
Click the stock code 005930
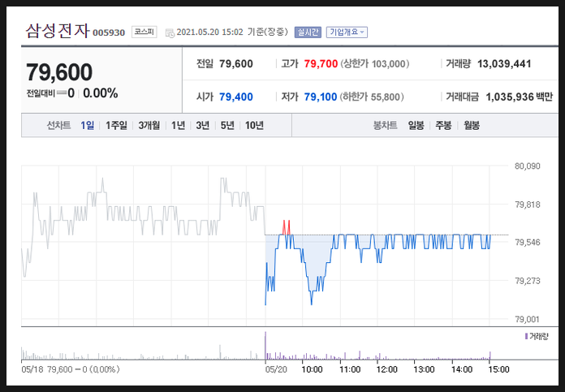[109, 32]
